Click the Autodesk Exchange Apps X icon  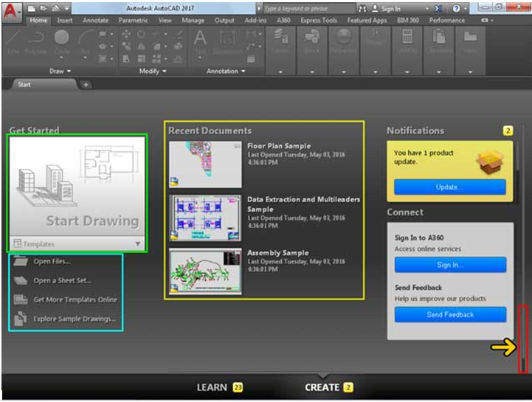point(438,9)
